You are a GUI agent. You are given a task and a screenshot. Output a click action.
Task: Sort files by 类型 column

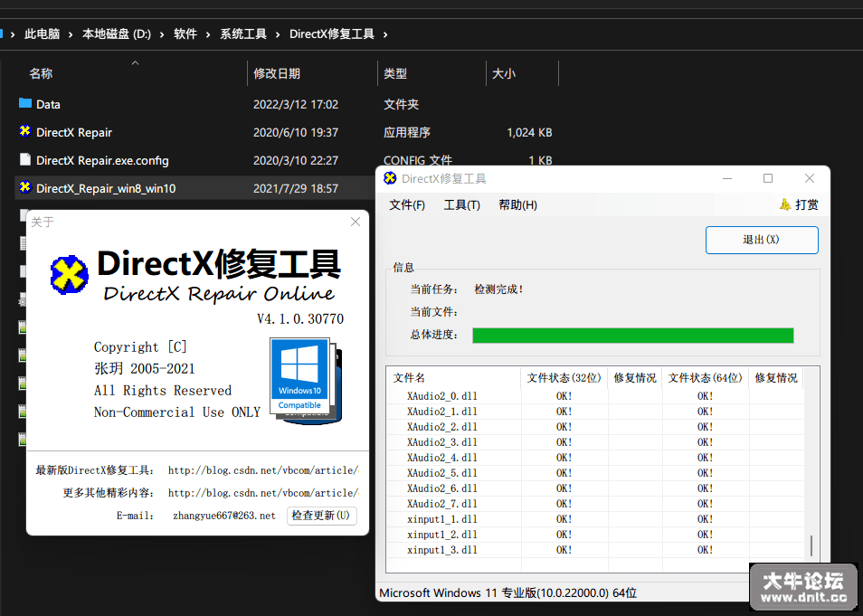[x=395, y=74]
